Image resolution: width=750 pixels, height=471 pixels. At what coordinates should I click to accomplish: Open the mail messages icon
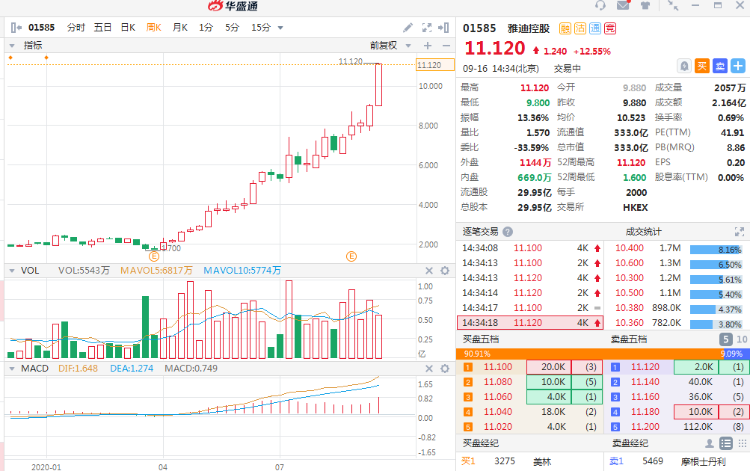(x=622, y=6)
